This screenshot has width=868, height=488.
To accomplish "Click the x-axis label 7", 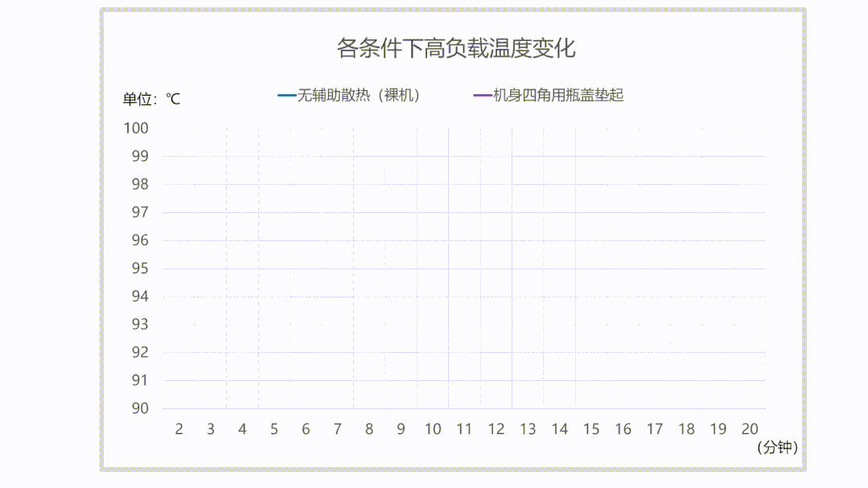I will (x=337, y=429).
